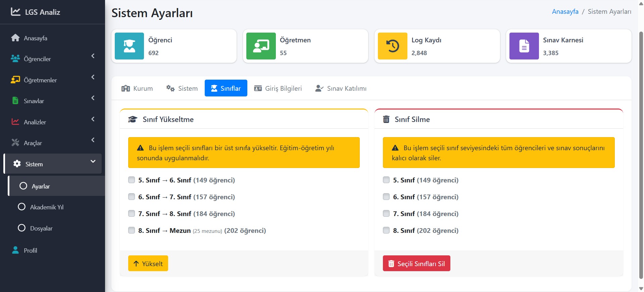Click the green Öğretmen teacher icon tile
Viewport: 644px width, 292px height.
point(261,46)
